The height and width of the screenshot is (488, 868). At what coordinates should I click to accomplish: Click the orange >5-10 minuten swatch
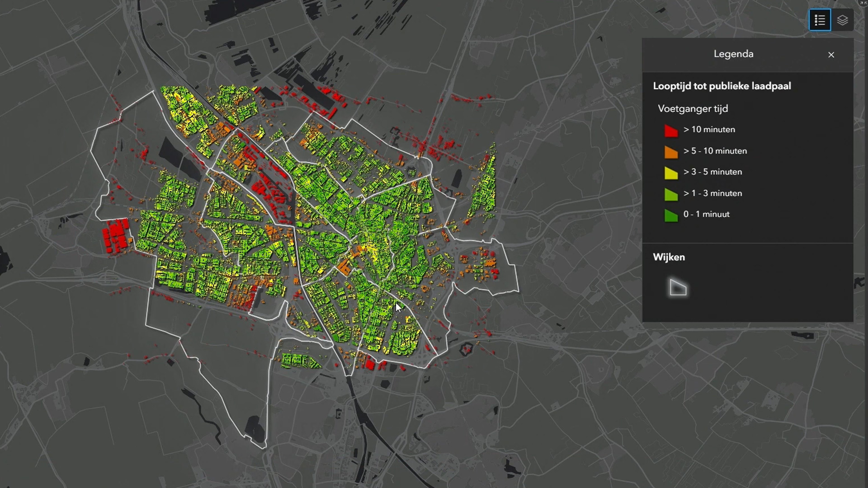click(x=671, y=152)
